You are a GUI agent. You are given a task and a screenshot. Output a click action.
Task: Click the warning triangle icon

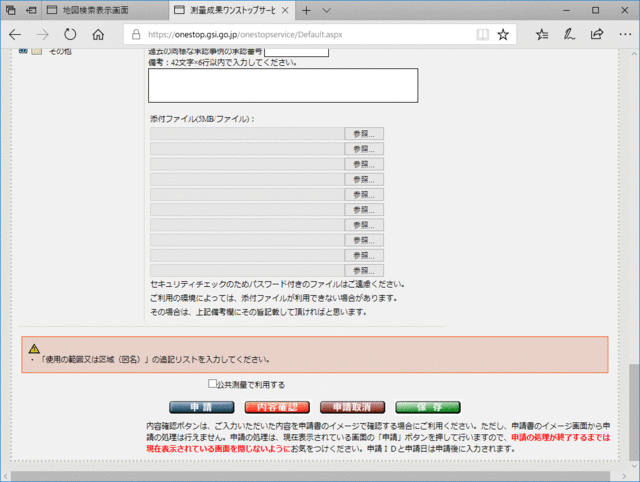pyautogui.click(x=34, y=349)
